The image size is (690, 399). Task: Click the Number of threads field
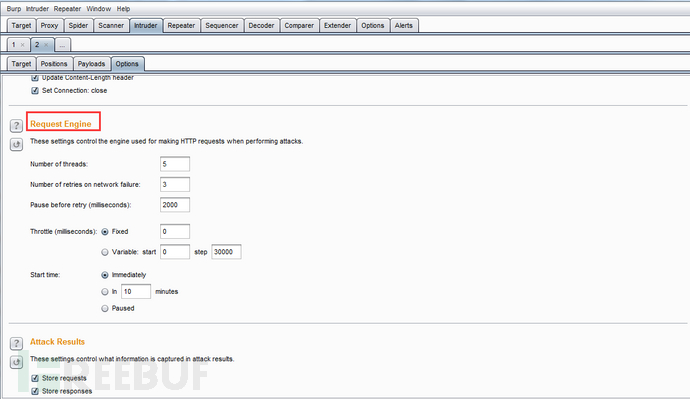pyautogui.click(x=175, y=164)
